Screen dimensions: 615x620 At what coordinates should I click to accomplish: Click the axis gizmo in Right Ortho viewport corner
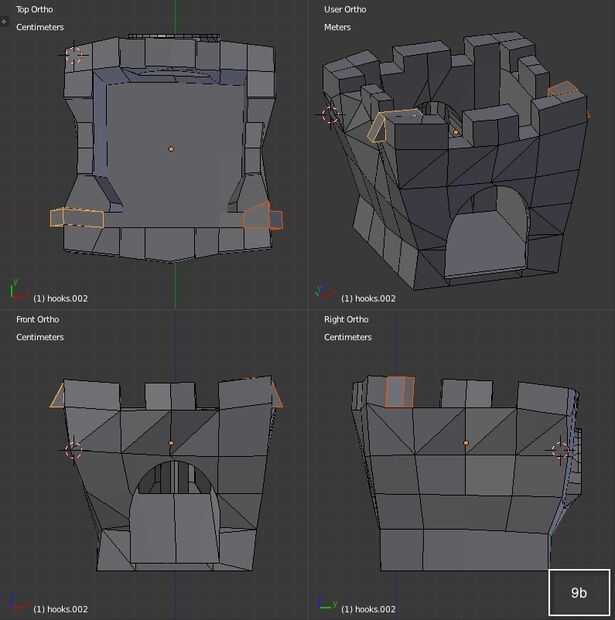click(326, 602)
